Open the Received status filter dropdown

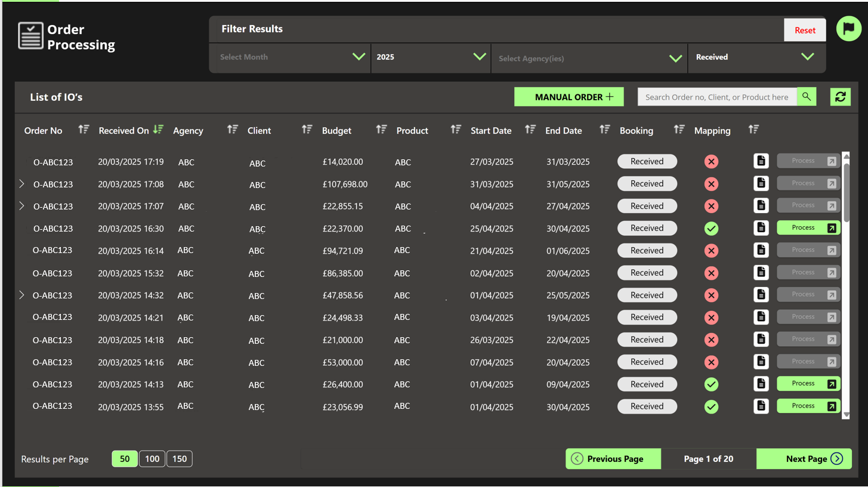pyautogui.click(x=756, y=58)
